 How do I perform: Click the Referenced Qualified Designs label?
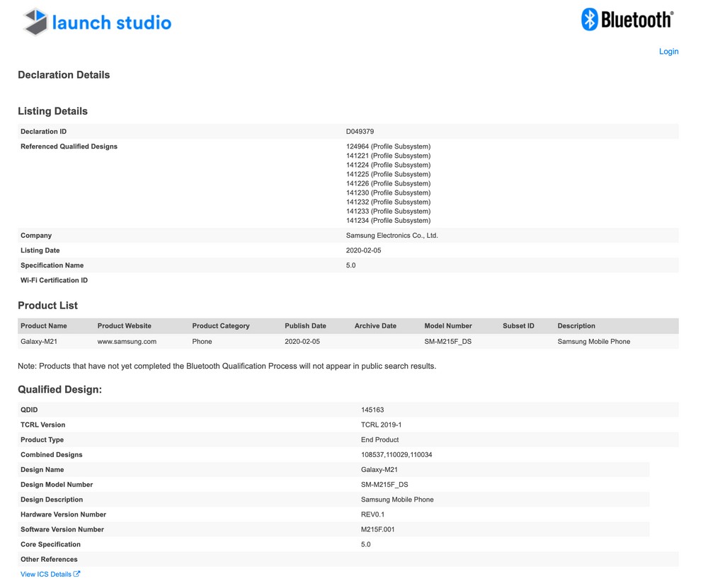[x=69, y=146]
